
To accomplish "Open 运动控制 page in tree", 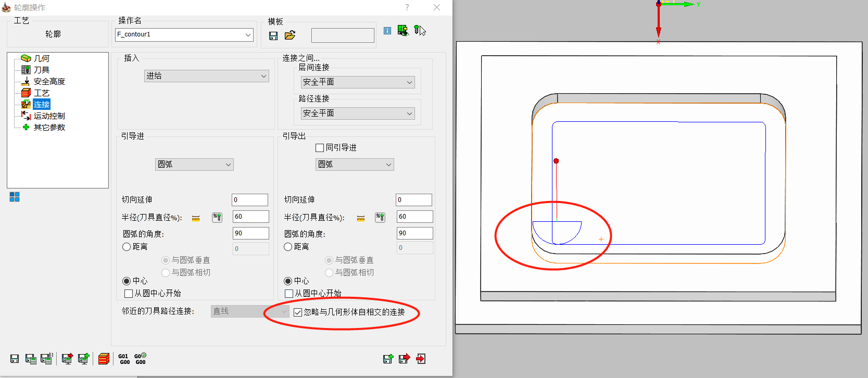I will coord(49,116).
